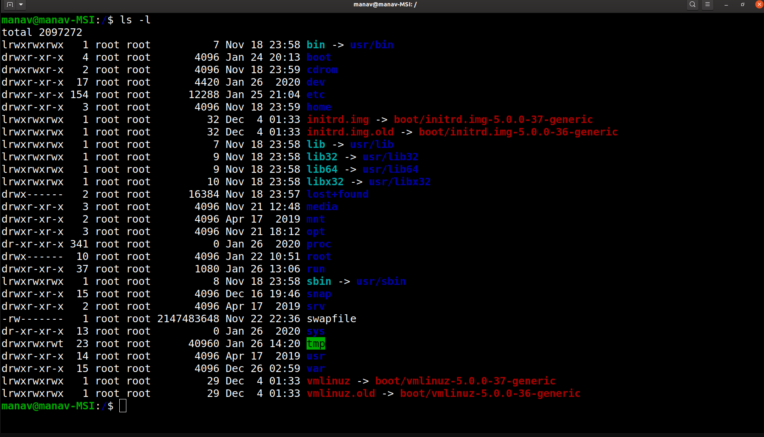
Task: Click the typed ls -l command
Action: 133,19
